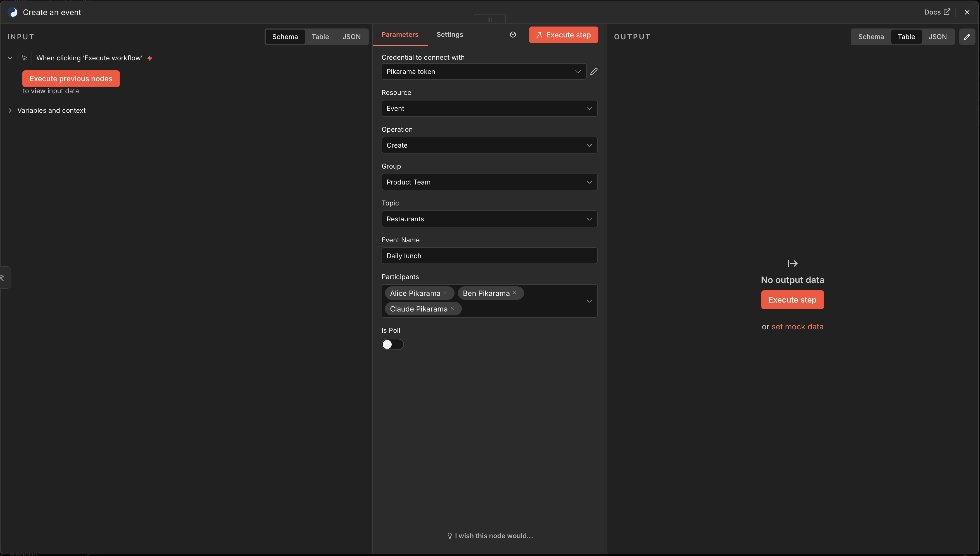The width and height of the screenshot is (980, 556).
Task: Select Output Schema view
Action: pyautogui.click(x=871, y=37)
